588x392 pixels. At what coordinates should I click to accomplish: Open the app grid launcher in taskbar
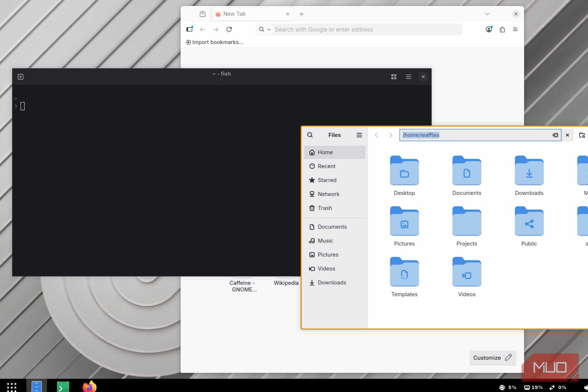point(12,387)
